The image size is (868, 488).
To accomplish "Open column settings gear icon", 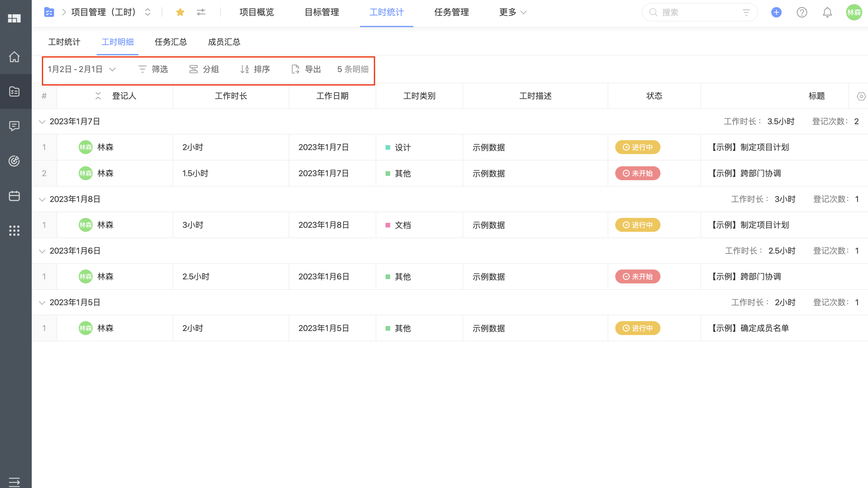I will [x=861, y=96].
